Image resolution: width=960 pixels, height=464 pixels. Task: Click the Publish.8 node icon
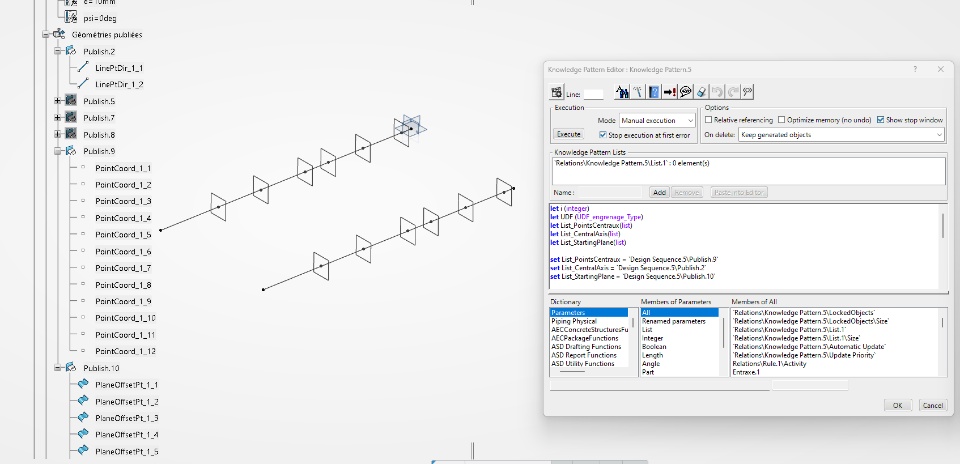(x=71, y=134)
